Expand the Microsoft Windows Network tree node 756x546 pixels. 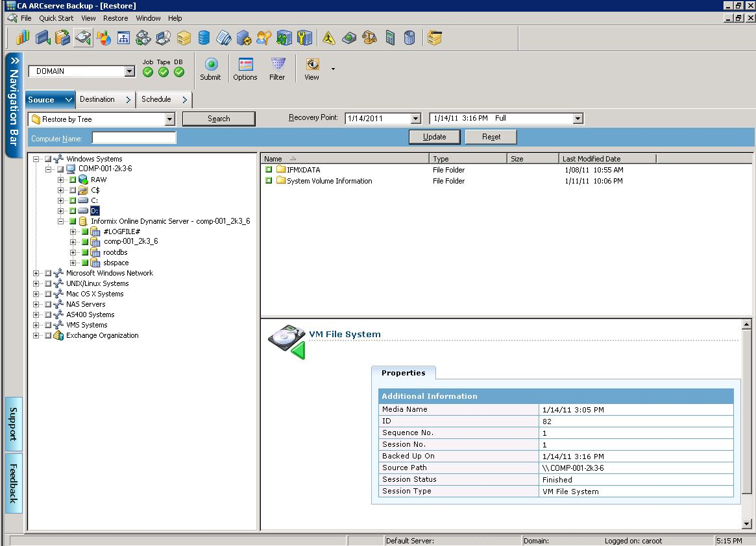coord(36,273)
